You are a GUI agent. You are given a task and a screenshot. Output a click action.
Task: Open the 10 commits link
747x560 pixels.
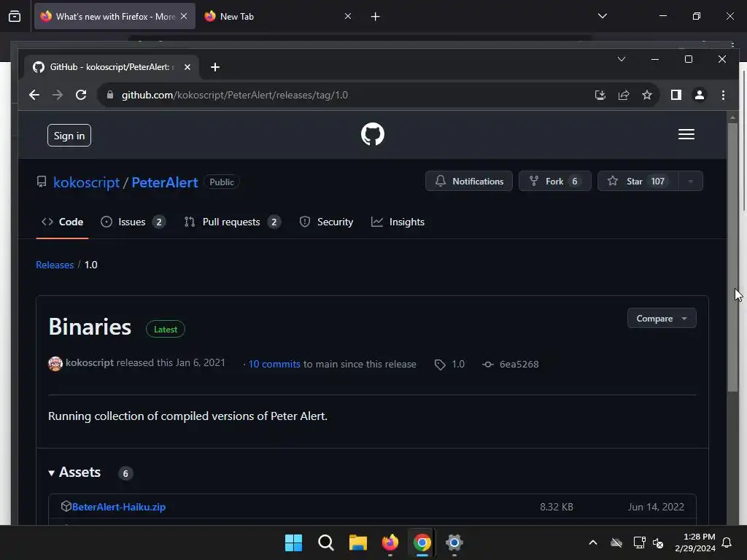coord(274,364)
